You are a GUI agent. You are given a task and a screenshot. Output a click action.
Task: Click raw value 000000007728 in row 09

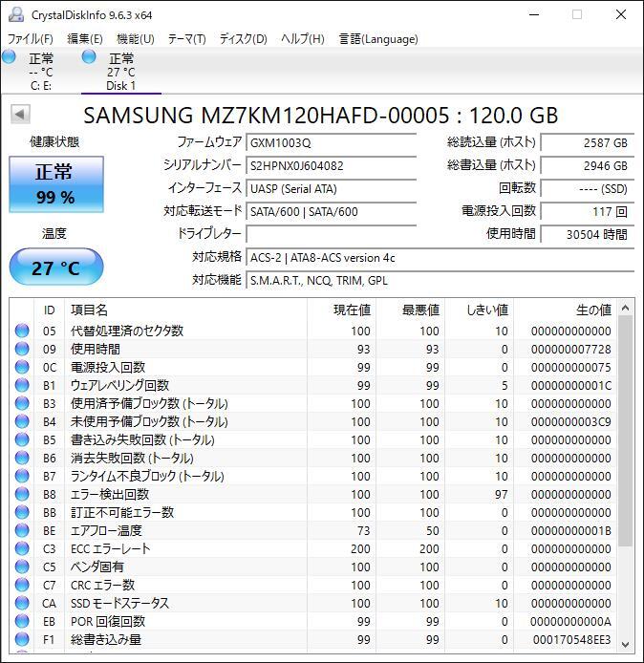tap(571, 349)
